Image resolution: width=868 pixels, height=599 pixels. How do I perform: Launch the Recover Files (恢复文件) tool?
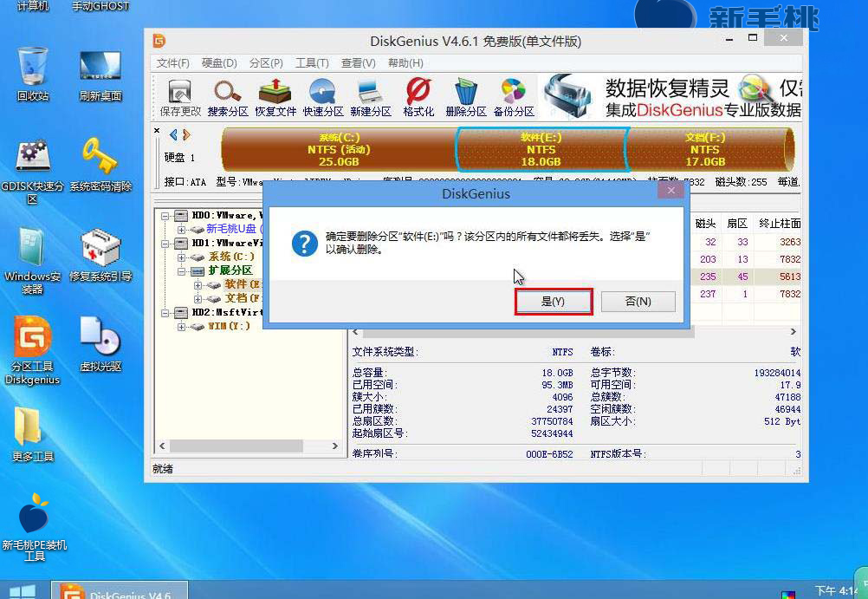(275, 97)
